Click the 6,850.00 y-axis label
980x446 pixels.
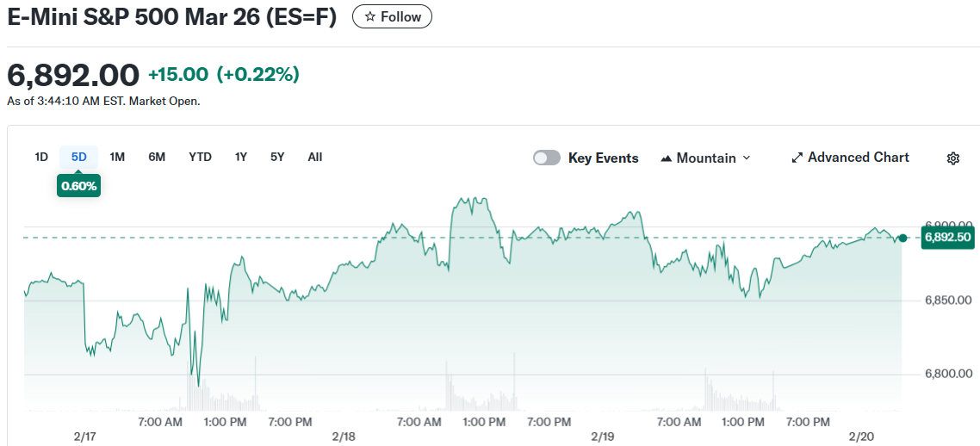(948, 300)
